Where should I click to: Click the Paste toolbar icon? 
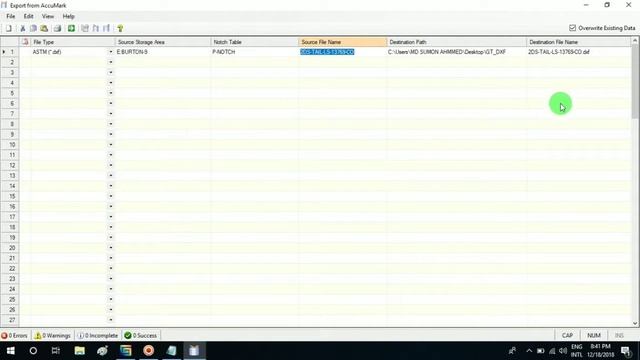(x=44, y=28)
